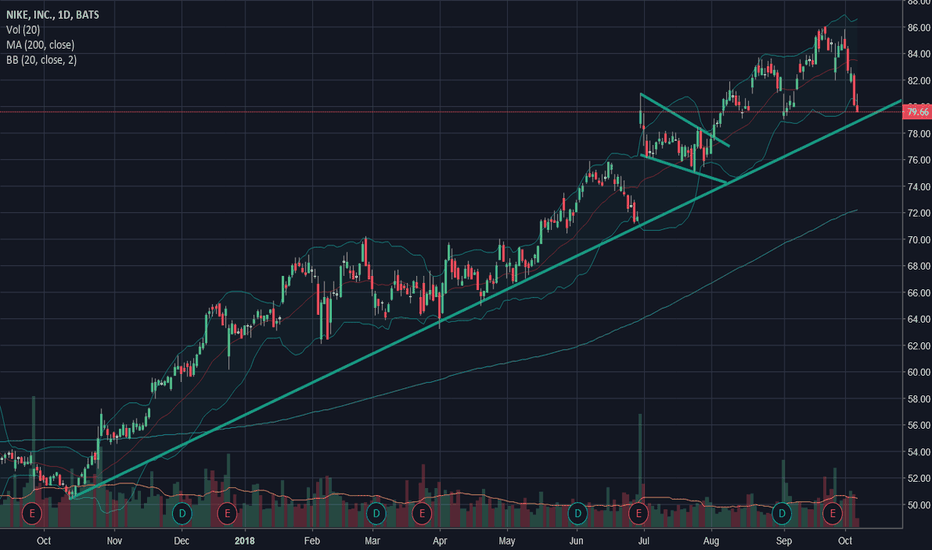Screen dimensions: 932x550
Task: Click the 70.00 price axis label
Action: click(x=918, y=240)
